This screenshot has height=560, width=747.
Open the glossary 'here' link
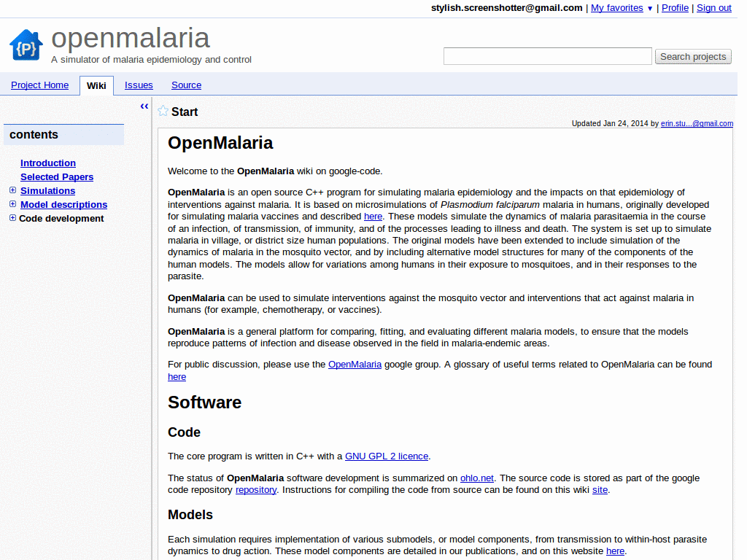(x=177, y=377)
